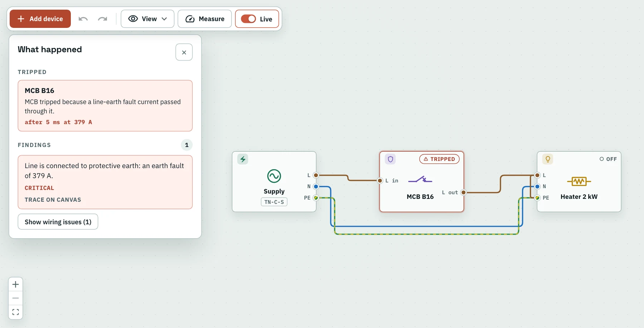Undo the last action
Image resolution: width=644 pixels, height=328 pixels.
pos(83,19)
